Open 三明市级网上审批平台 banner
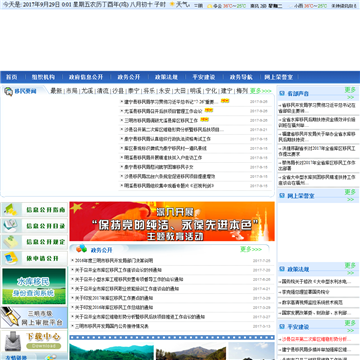The height and width of the screenshot is (360, 360). click(x=34, y=317)
